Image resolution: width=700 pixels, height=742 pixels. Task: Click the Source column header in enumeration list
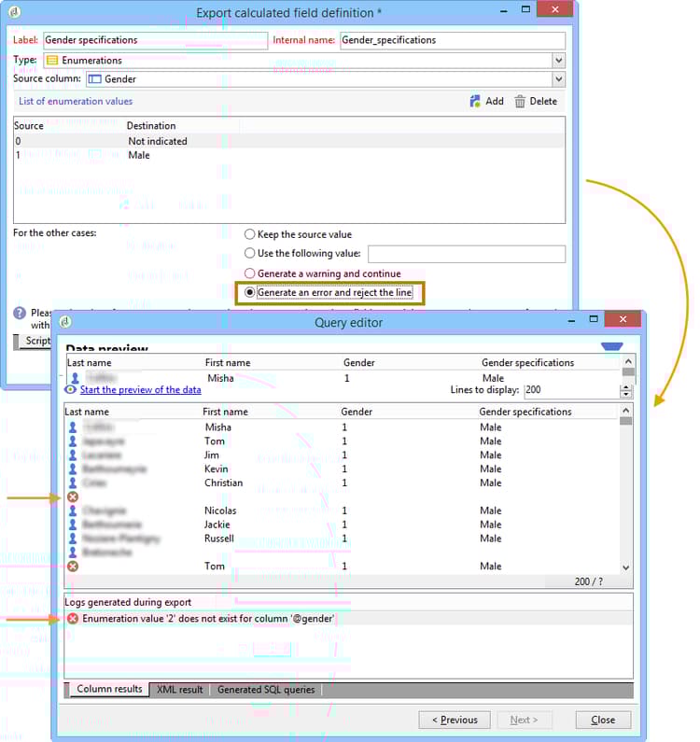click(x=29, y=125)
